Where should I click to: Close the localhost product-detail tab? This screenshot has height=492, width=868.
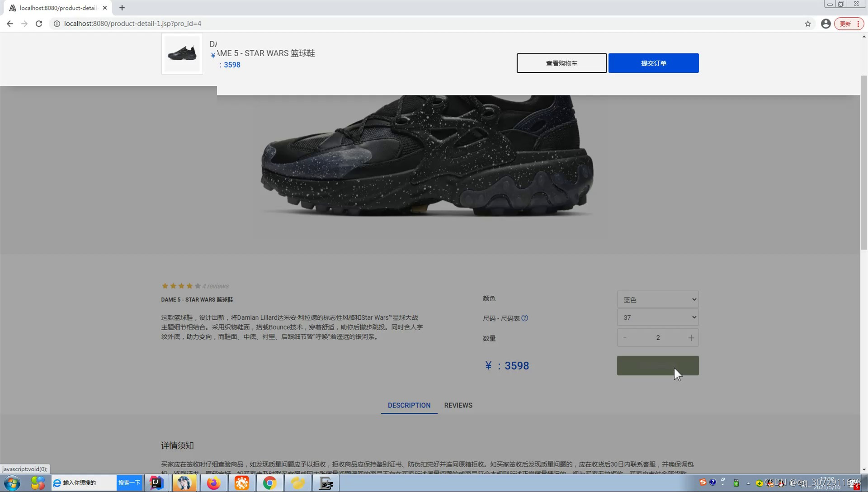tap(105, 8)
